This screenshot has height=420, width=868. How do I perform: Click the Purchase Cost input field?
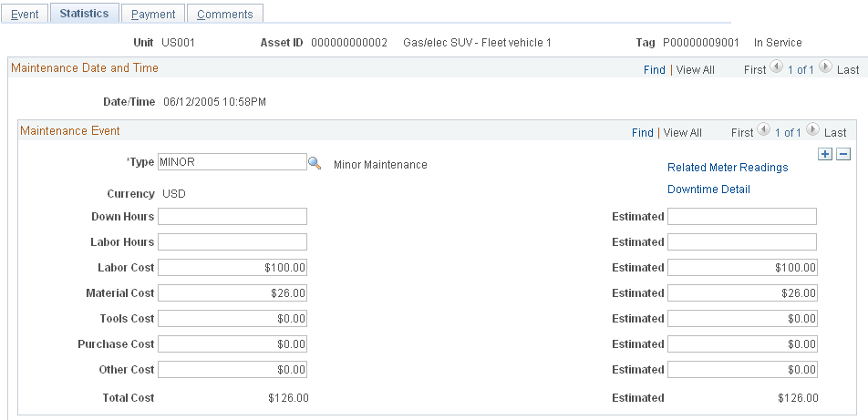click(232, 343)
